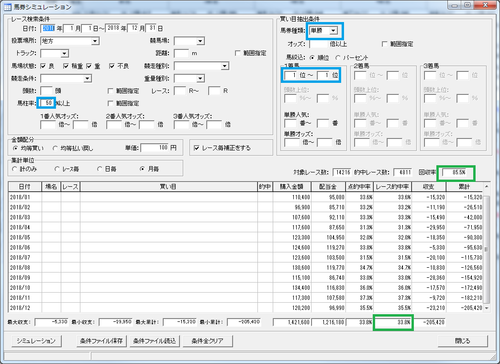Select the 2018/06 result row
This screenshot has height=364, width=500.
(x=246, y=248)
